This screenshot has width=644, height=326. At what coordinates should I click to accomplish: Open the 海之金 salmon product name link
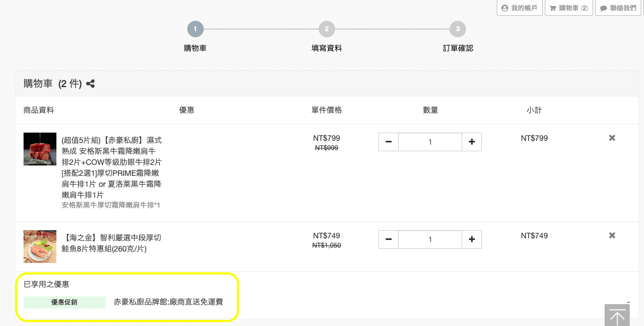coord(112,243)
